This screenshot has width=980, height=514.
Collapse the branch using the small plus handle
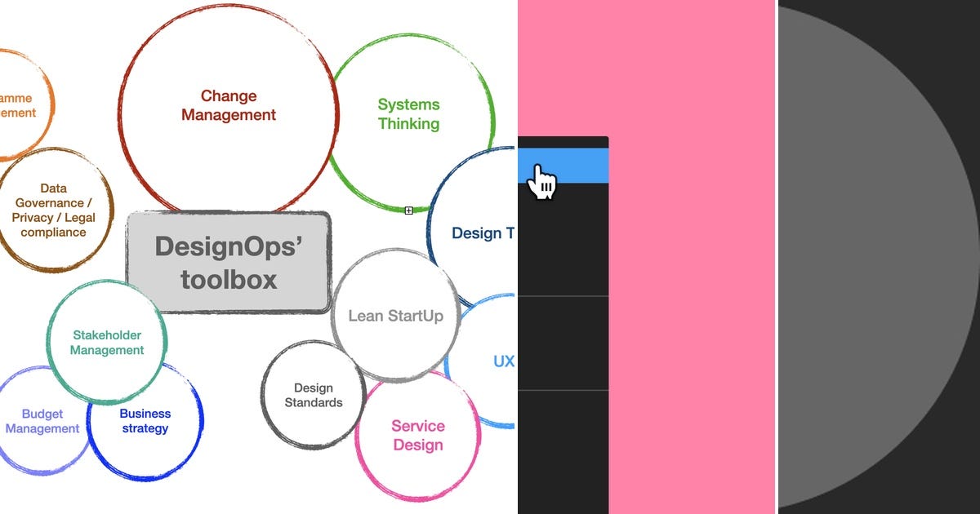(x=408, y=210)
